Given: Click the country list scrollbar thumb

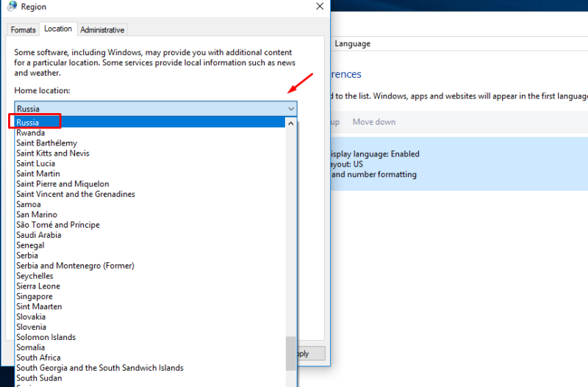Looking at the screenshot, I should pyautogui.click(x=290, y=354).
